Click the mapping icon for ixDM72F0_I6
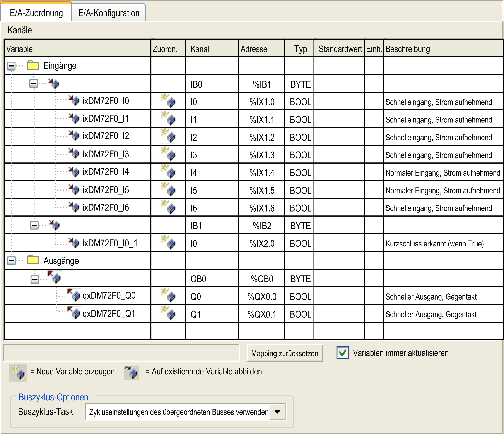The width and height of the screenshot is (504, 434). pos(168,207)
